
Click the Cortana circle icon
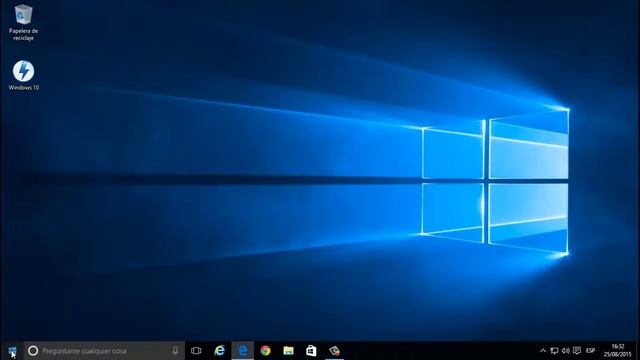point(33,351)
